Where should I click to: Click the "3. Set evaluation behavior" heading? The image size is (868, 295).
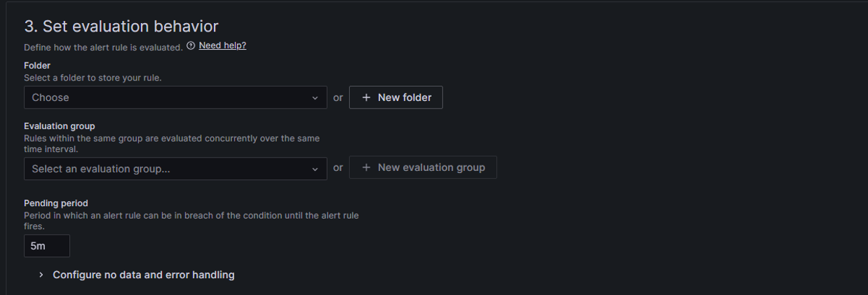coord(121,27)
